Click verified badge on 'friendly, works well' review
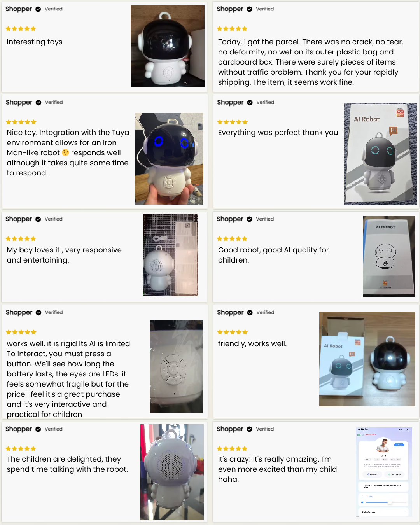The height and width of the screenshot is (525, 420). tap(250, 313)
